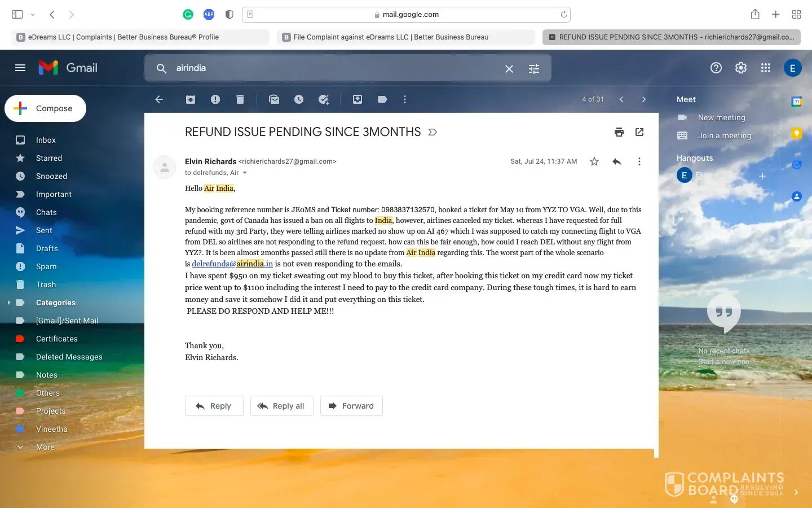The height and width of the screenshot is (508, 812).
Task: Report this email as spam
Action: click(x=215, y=99)
